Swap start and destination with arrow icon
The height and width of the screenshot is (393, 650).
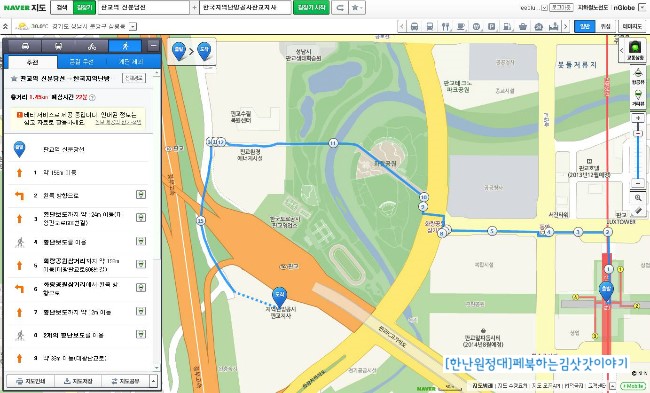[340, 7]
